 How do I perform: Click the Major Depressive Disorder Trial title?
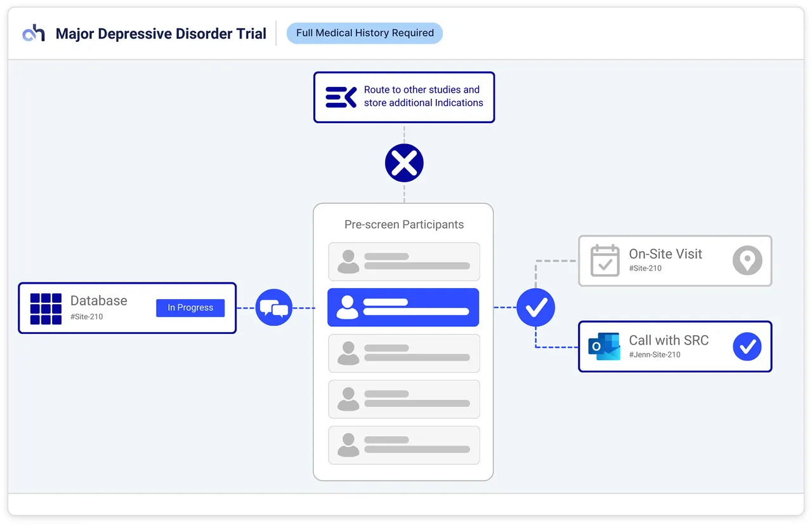point(161,34)
